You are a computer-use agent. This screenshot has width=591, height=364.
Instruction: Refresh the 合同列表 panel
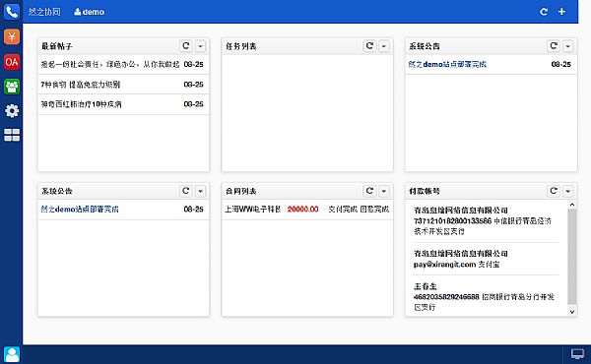[369, 191]
